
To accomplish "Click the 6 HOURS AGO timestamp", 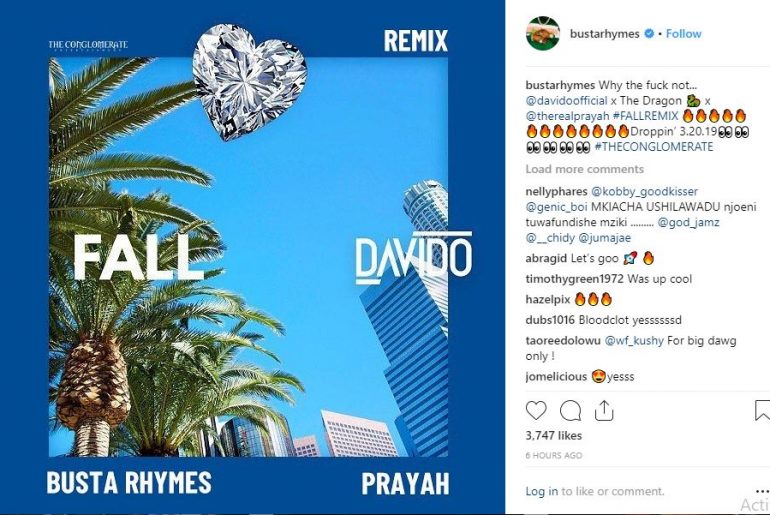I will coord(553,456).
